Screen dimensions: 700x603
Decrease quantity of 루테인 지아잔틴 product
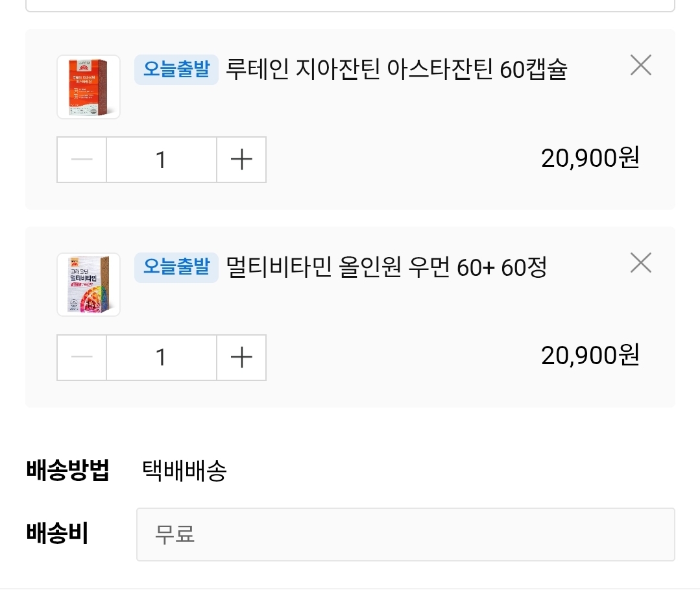click(82, 160)
